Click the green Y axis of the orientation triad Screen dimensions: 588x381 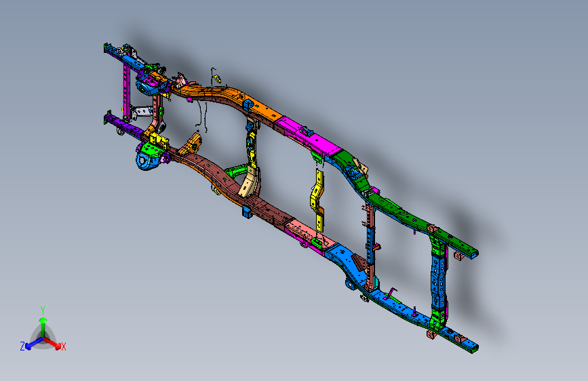[43, 327]
